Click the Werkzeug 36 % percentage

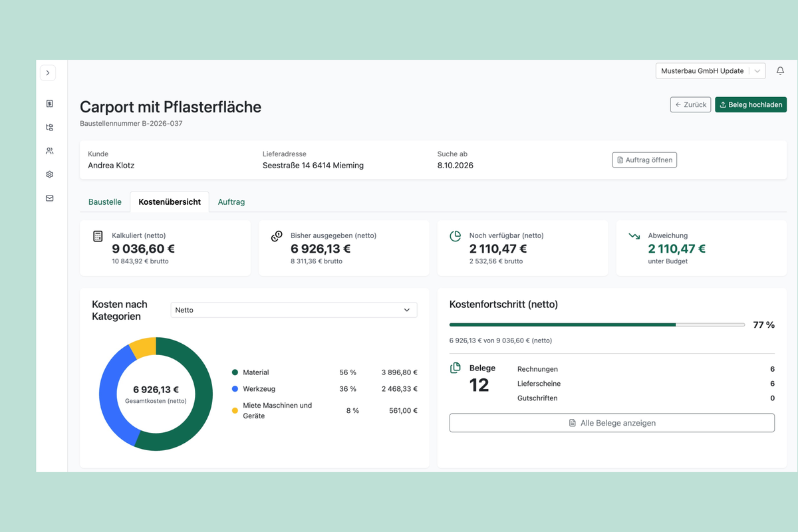coord(348,389)
